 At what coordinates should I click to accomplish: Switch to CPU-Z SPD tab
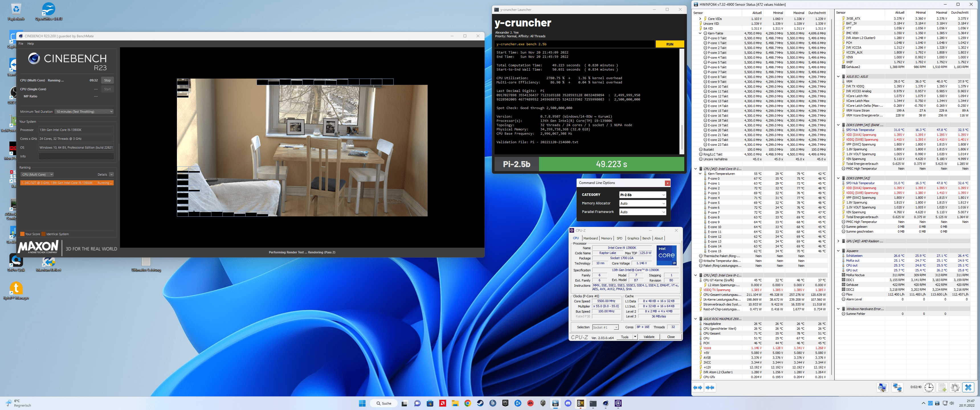pos(619,239)
